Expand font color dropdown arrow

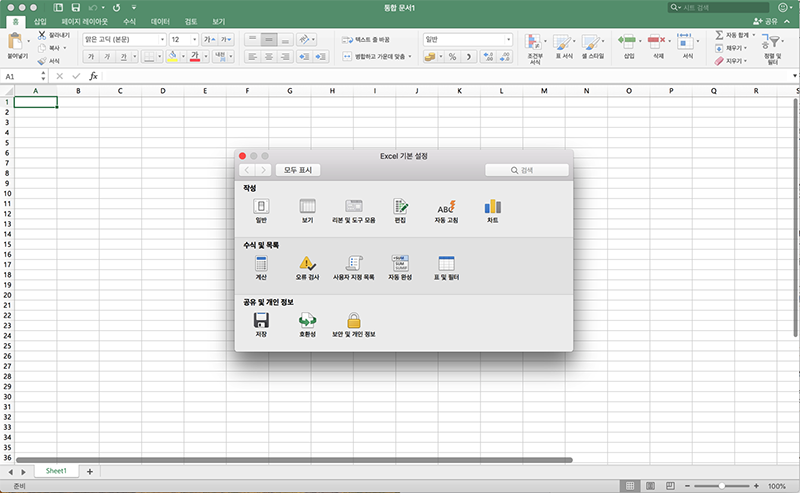click(x=206, y=57)
